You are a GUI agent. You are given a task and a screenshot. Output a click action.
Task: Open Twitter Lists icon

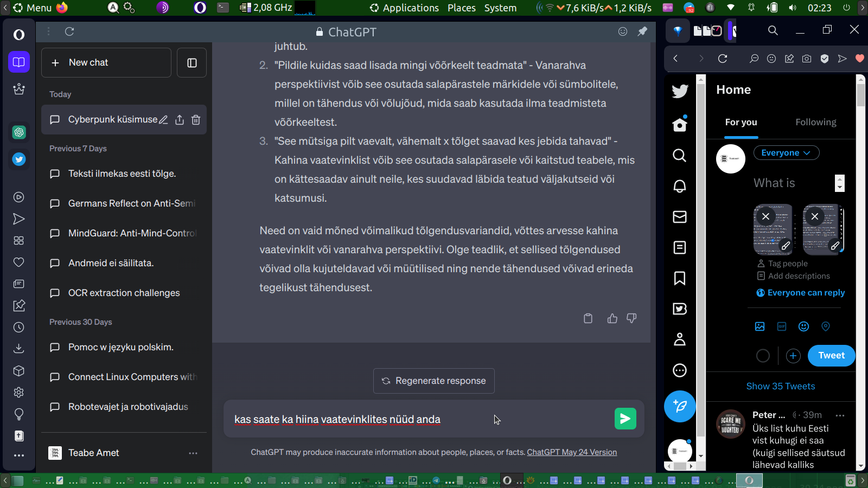pos(680,248)
